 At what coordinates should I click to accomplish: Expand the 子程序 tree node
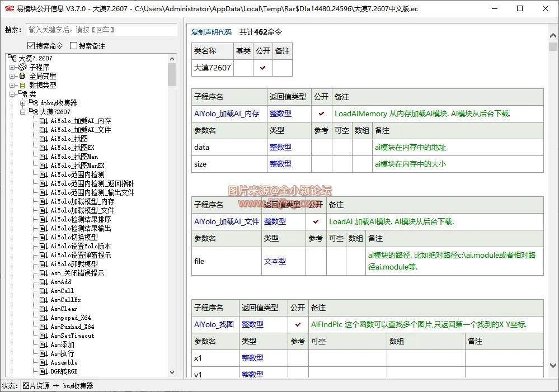(12, 67)
